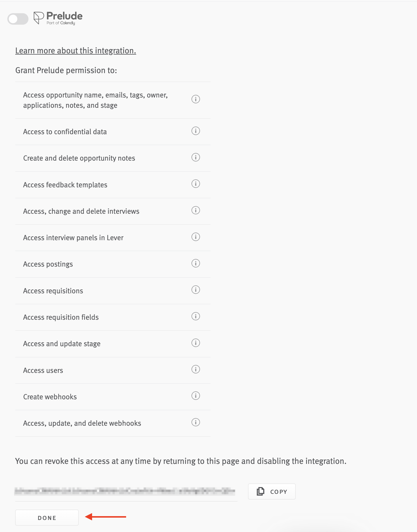
Task: Click the COPY button
Action: click(x=272, y=491)
